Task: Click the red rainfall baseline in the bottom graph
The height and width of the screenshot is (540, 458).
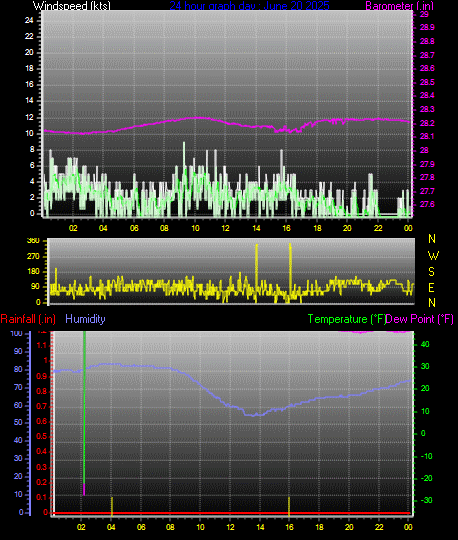Action: pos(232,513)
